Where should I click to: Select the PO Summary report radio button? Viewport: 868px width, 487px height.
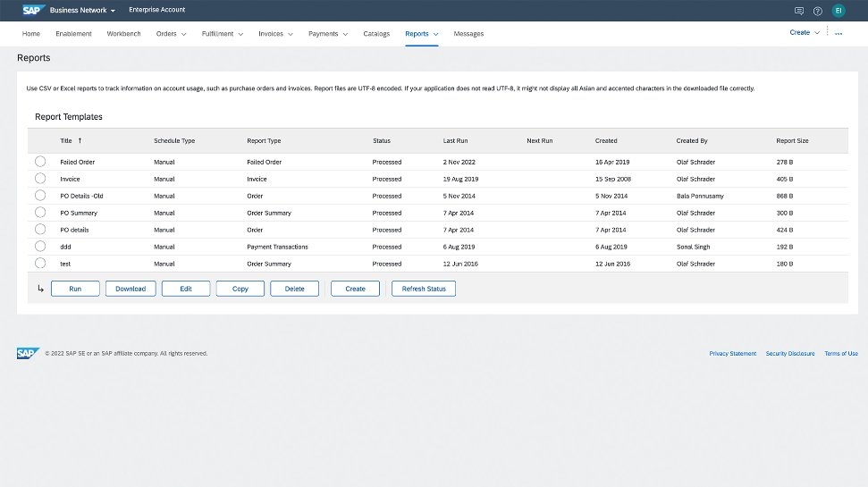[x=40, y=213]
